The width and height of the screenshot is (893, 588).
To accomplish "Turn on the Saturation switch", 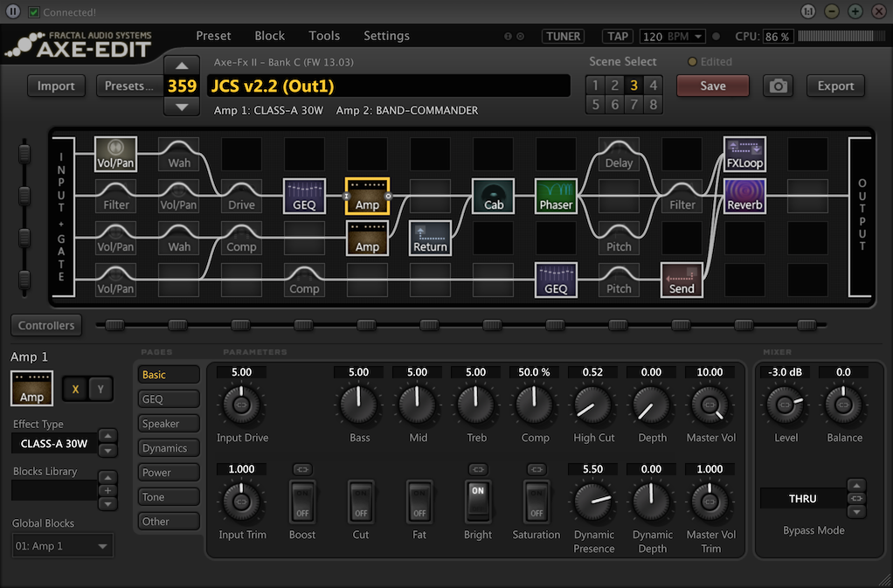I will click(536, 502).
